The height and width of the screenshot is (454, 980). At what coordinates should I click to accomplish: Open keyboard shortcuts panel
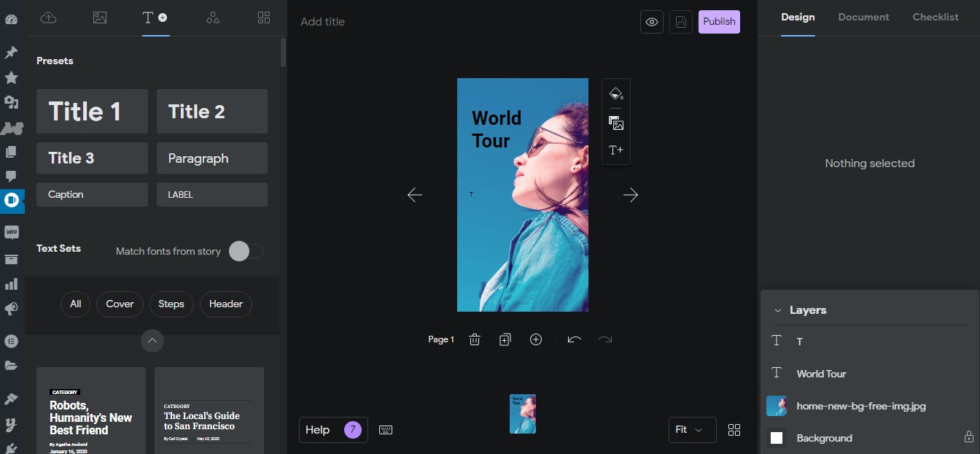(x=386, y=430)
